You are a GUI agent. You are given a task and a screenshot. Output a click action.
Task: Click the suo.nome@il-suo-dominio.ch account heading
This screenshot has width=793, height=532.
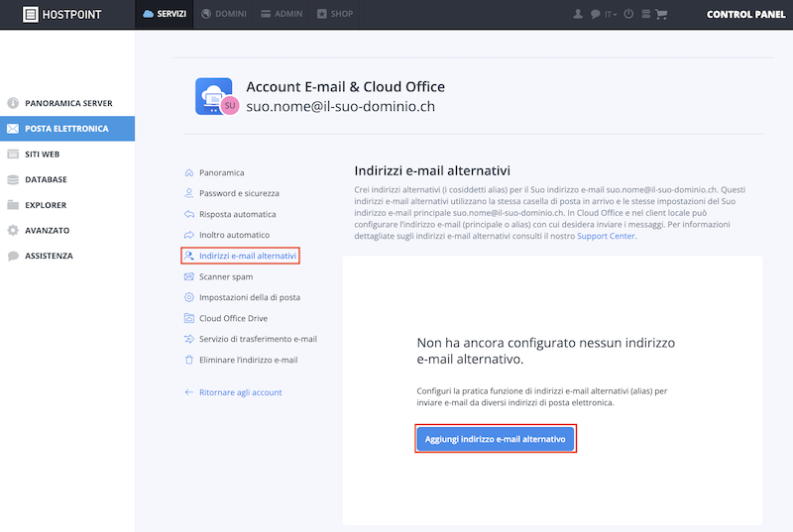(x=340, y=107)
